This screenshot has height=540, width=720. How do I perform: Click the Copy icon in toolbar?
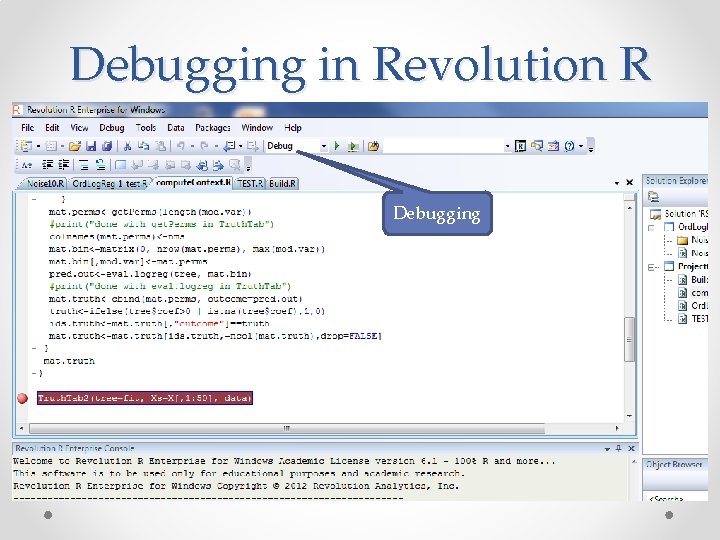144,146
